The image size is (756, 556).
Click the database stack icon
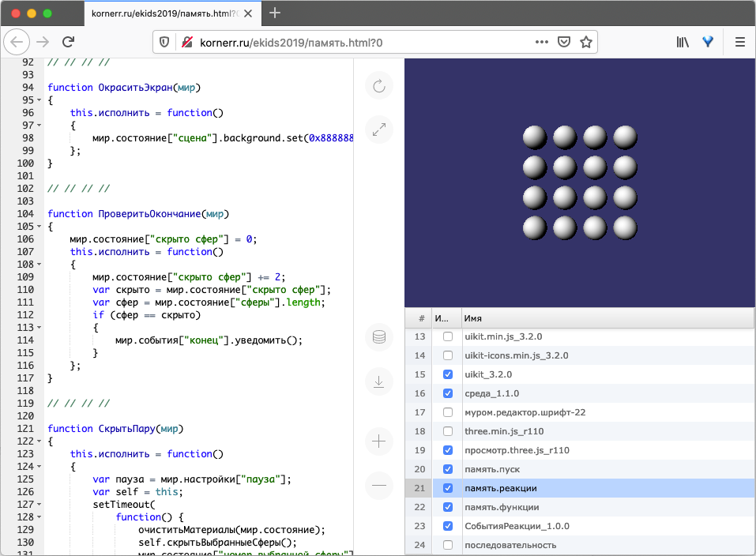tap(379, 338)
